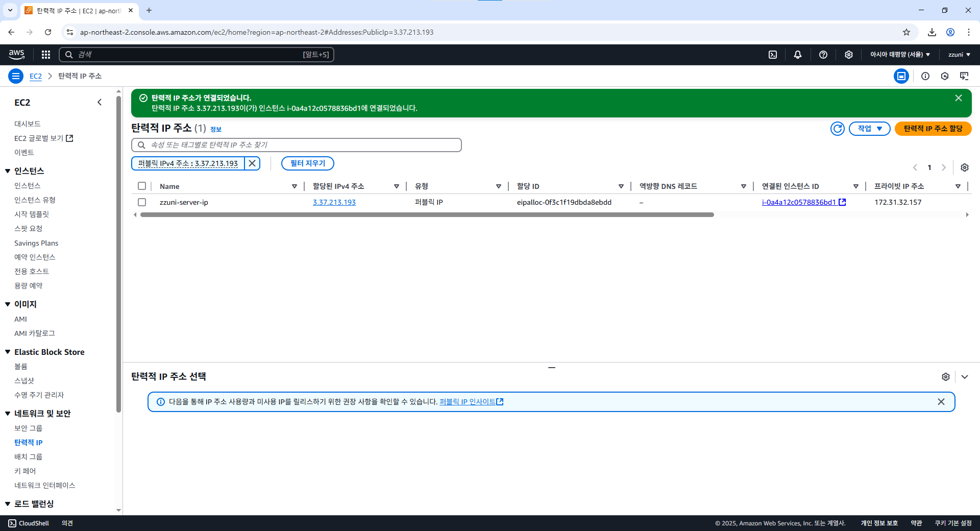
Task: Open the zzuni account menu
Action: coord(959,55)
